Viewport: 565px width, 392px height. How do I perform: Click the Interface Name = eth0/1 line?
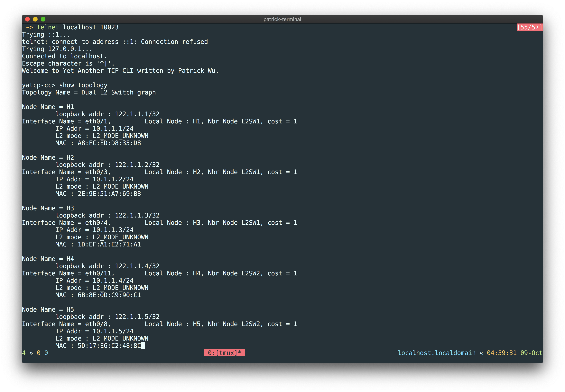(x=160, y=121)
